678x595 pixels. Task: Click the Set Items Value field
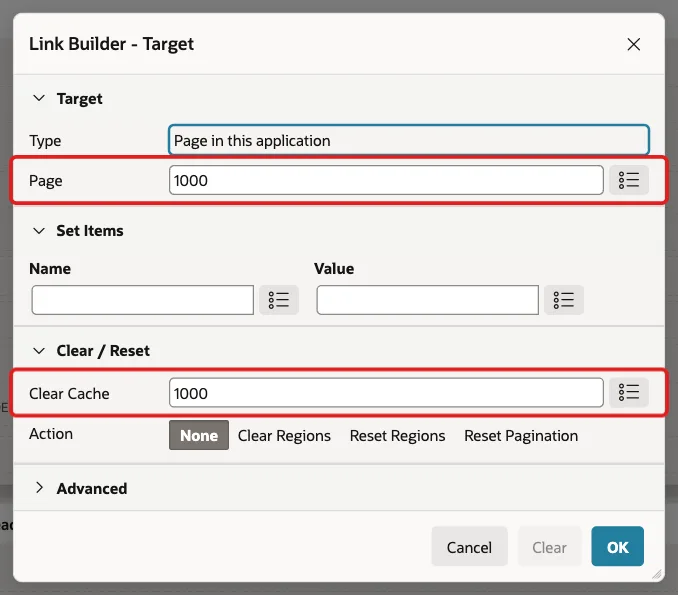coord(428,300)
